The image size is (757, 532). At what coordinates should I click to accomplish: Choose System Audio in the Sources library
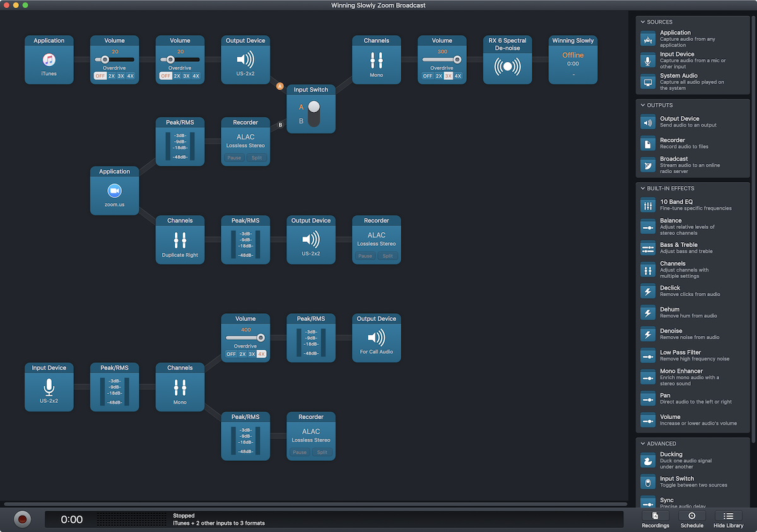[x=692, y=82]
